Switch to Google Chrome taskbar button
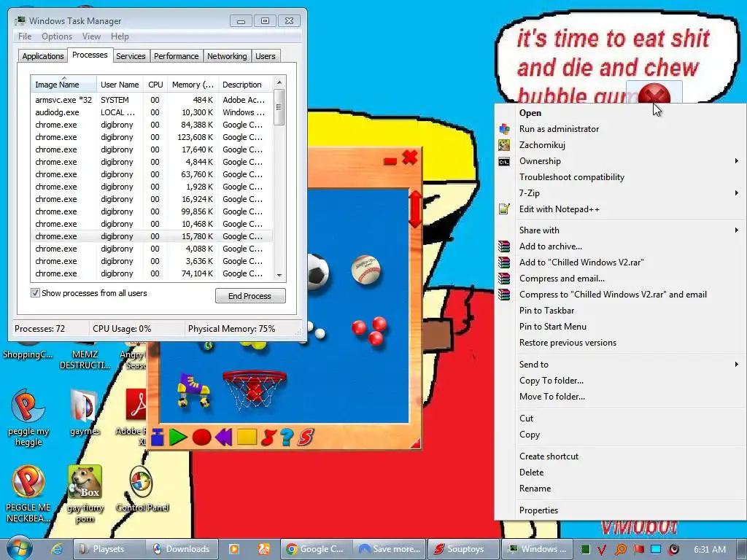This screenshot has width=747, height=560. 315,549
